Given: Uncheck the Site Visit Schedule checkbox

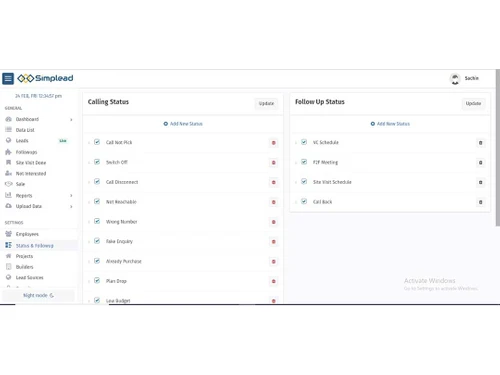Looking at the screenshot, I should coord(304,182).
